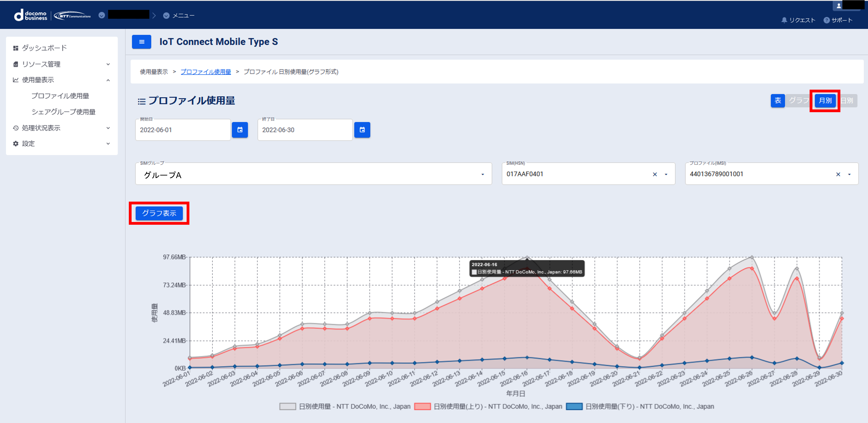Open the start date calendar picker
868x423 pixels.
click(239, 130)
